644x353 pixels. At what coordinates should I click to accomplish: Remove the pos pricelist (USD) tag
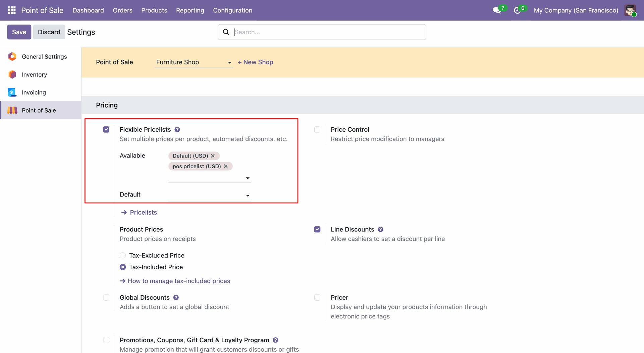click(226, 166)
